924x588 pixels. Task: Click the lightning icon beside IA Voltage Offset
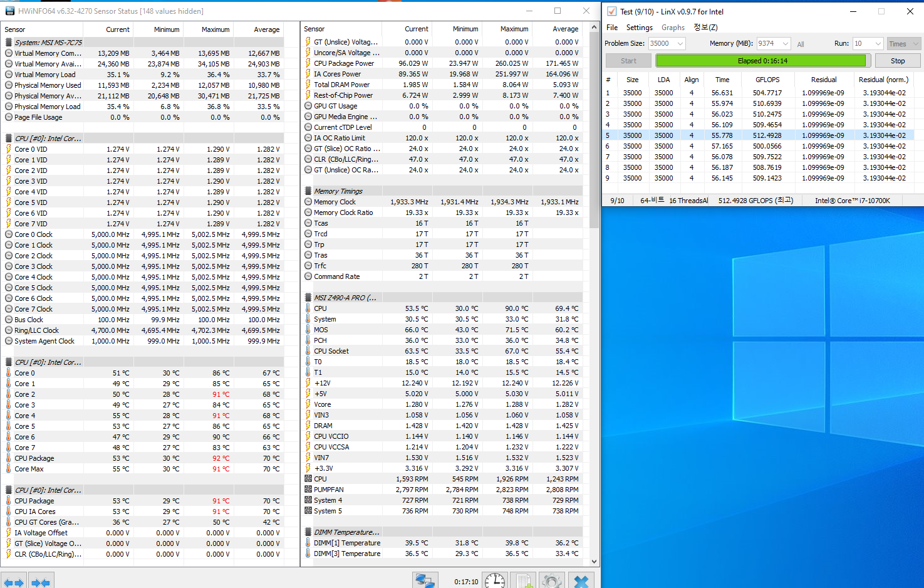pos(9,533)
